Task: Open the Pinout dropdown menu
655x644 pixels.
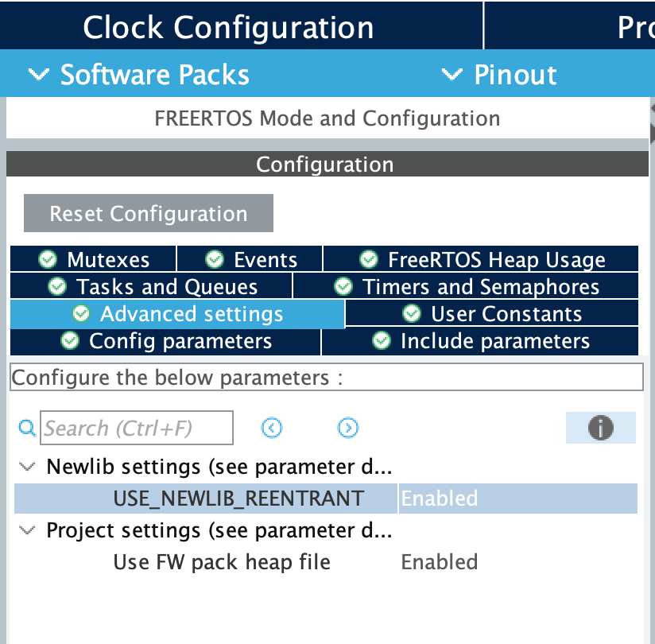Action: [x=499, y=75]
